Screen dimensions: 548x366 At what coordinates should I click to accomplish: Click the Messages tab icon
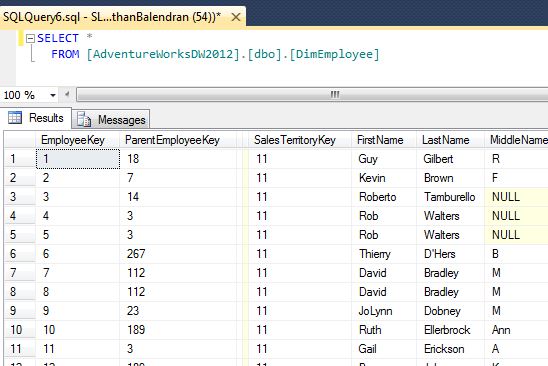pos(84,119)
